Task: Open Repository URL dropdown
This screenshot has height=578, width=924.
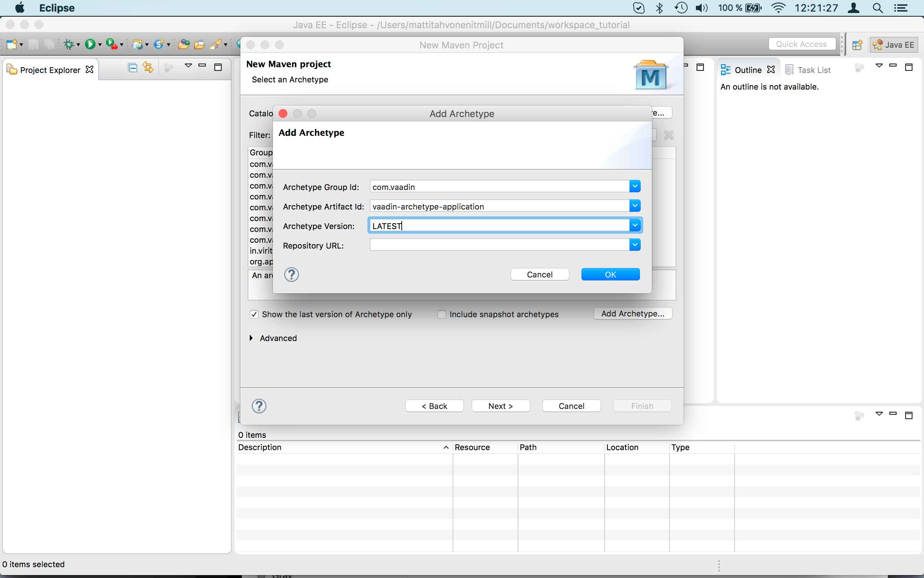Action: (x=635, y=245)
